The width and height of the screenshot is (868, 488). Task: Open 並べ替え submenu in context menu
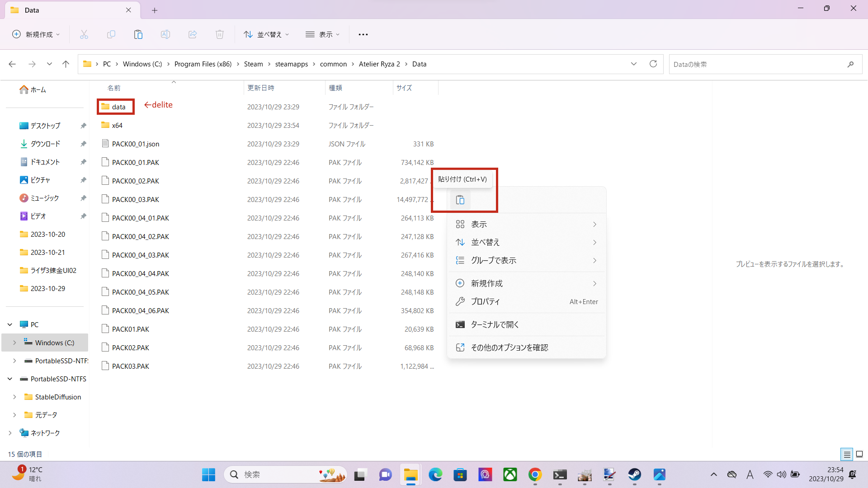[x=527, y=242]
